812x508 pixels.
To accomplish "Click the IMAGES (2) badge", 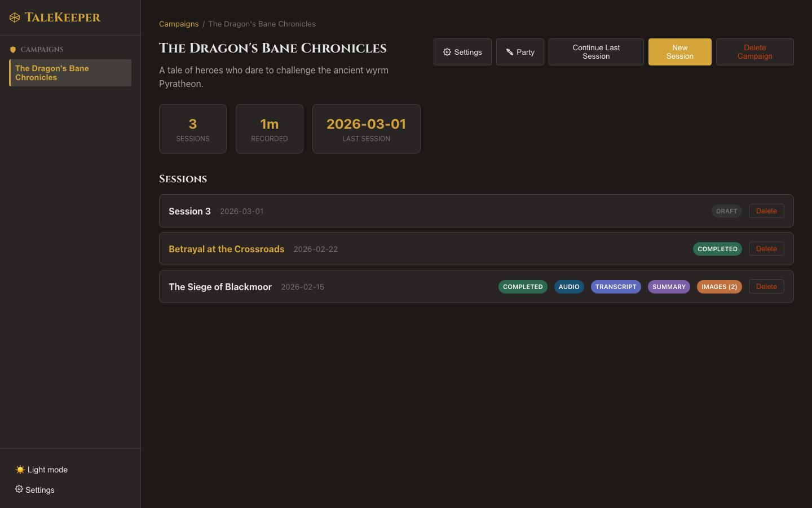I will click(719, 286).
